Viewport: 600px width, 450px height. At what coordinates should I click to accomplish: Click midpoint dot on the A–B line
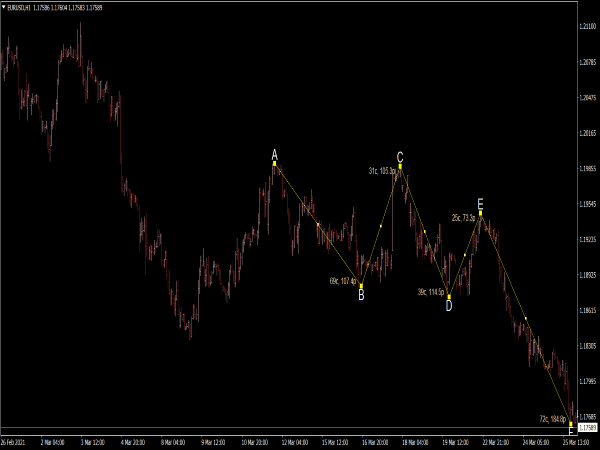[x=318, y=224]
